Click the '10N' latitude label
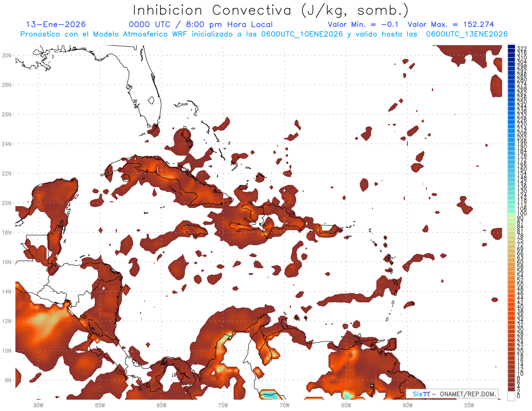 (x=8, y=351)
